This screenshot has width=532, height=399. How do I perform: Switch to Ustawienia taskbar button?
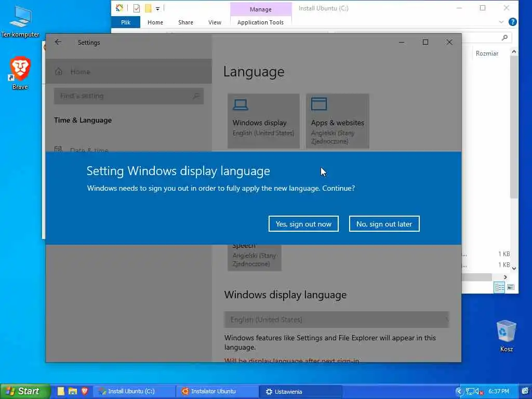pos(300,392)
